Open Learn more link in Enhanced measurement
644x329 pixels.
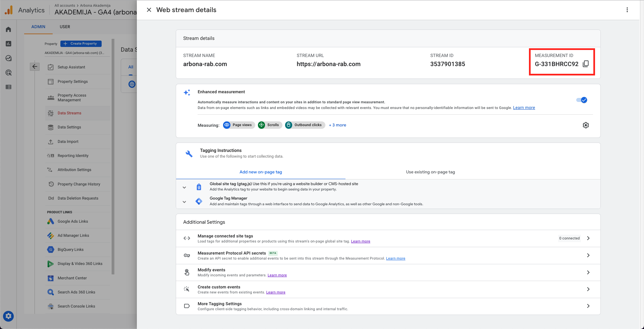pyautogui.click(x=524, y=108)
